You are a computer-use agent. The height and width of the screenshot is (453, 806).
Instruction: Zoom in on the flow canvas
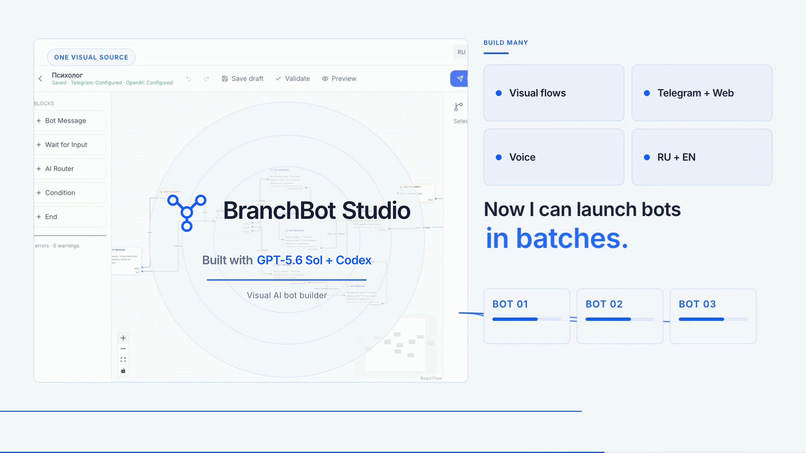[x=123, y=338]
